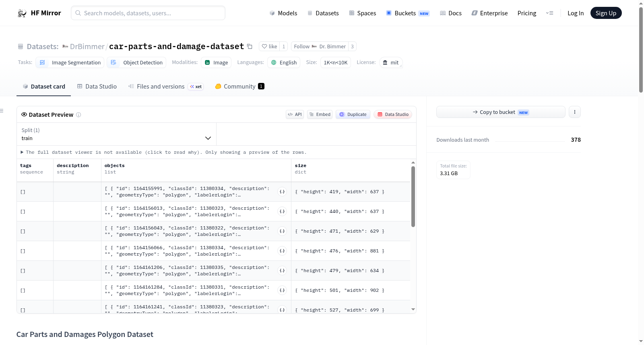Switch to Files and versions tab
This screenshot has width=644, height=345.
click(166, 86)
